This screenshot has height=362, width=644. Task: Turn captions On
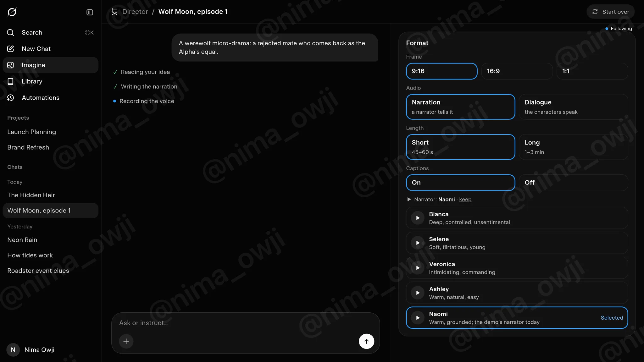click(460, 183)
